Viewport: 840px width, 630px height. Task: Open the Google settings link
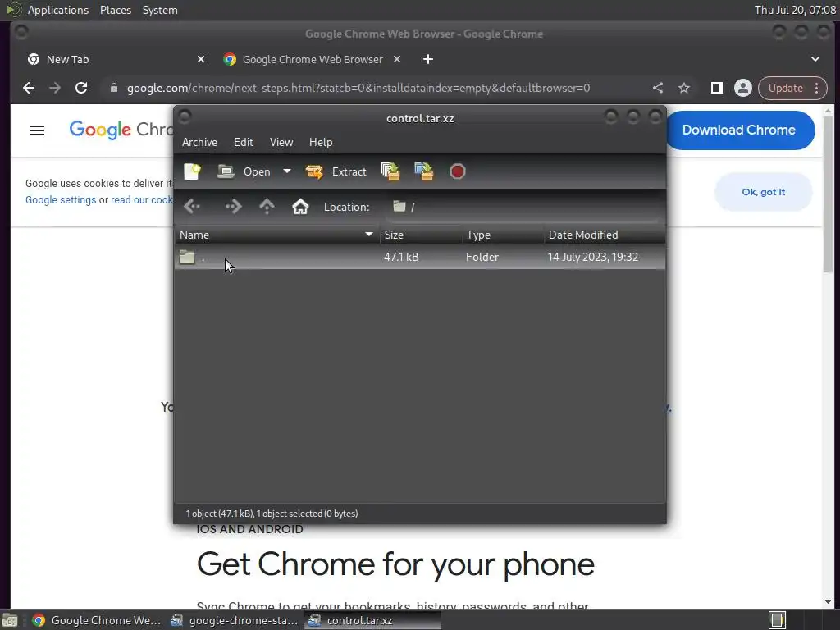pyautogui.click(x=61, y=200)
